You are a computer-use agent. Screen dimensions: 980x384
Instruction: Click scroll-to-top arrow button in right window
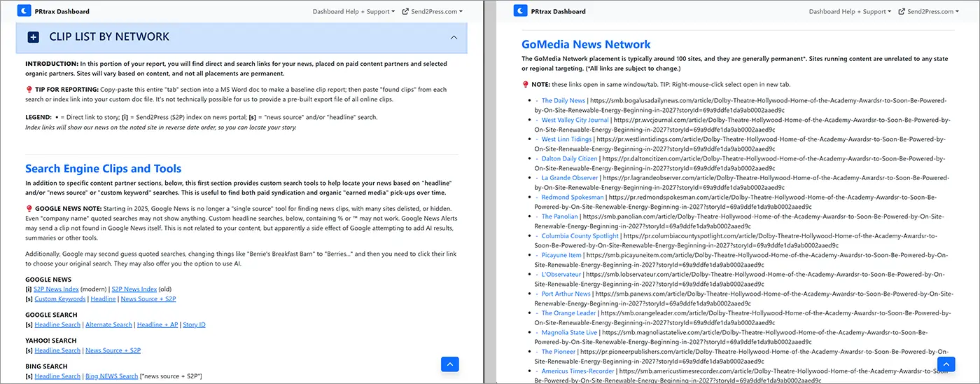946,364
